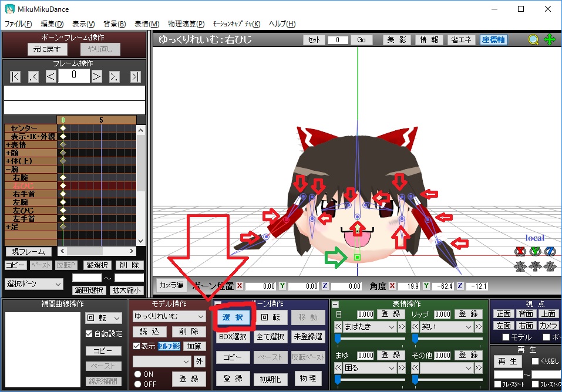
Task: Click the local Z rotation axis icon
Action: pyautogui.click(x=550, y=251)
